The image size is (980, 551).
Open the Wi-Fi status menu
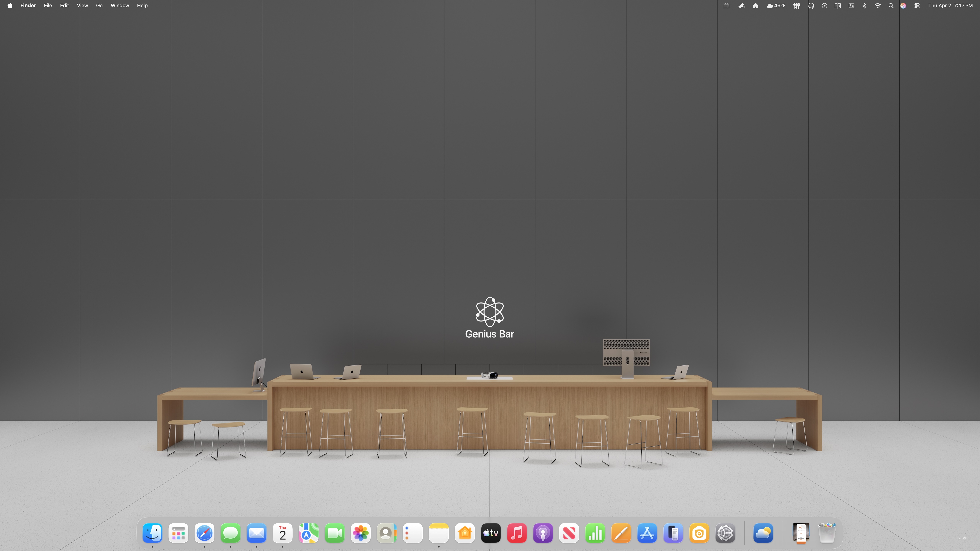(878, 6)
